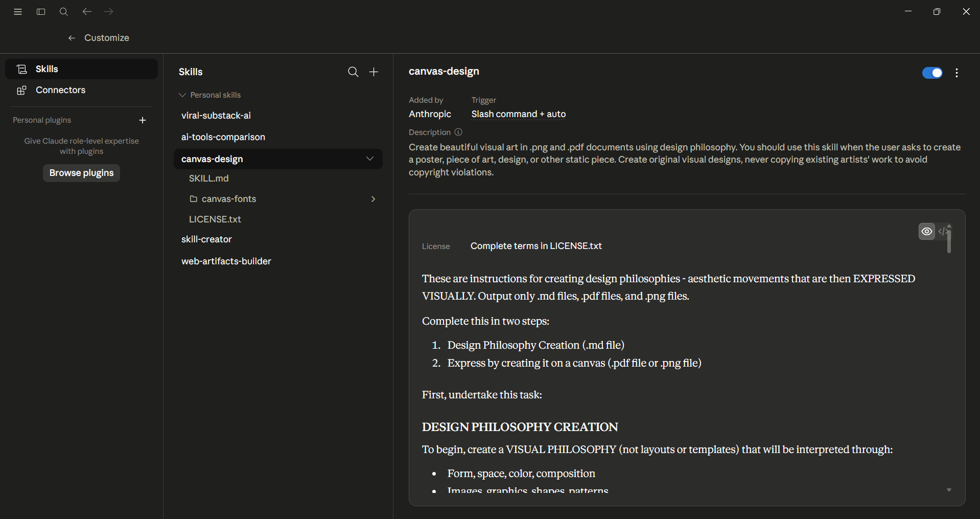
Task: Go forward with title bar arrow
Action: (x=109, y=12)
